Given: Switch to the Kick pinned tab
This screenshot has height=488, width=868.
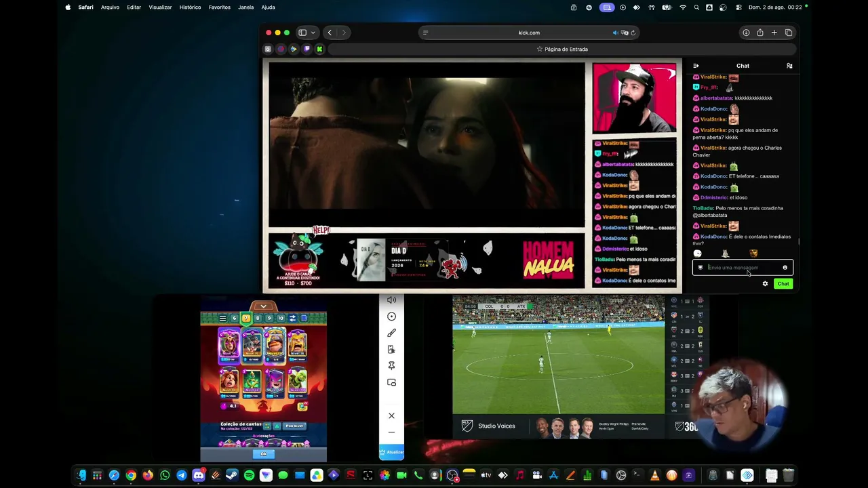Looking at the screenshot, I should click(319, 49).
